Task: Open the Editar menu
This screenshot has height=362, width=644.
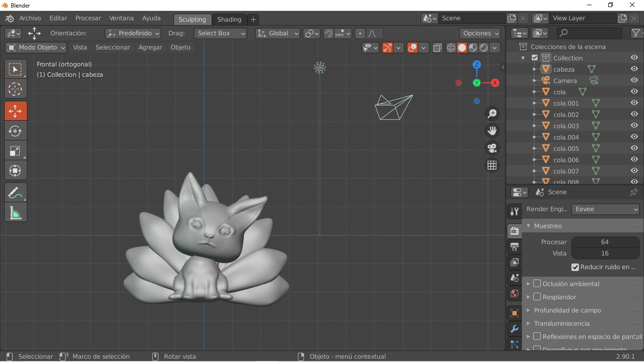Action: 58,18
